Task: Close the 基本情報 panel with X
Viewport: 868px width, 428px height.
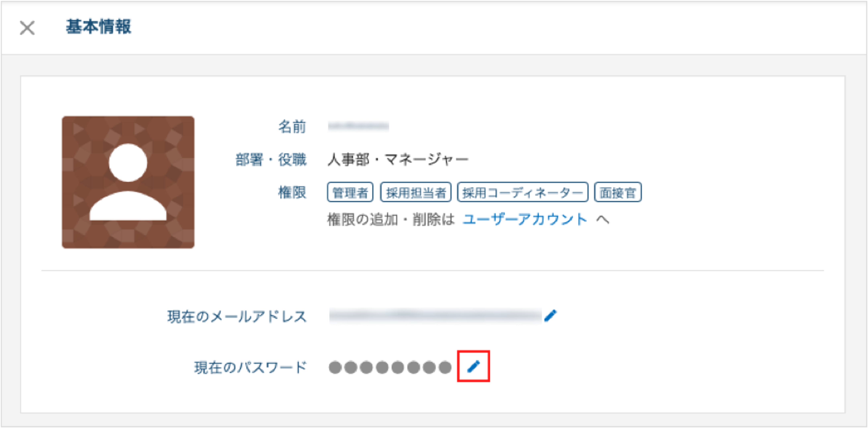Action: [x=27, y=28]
